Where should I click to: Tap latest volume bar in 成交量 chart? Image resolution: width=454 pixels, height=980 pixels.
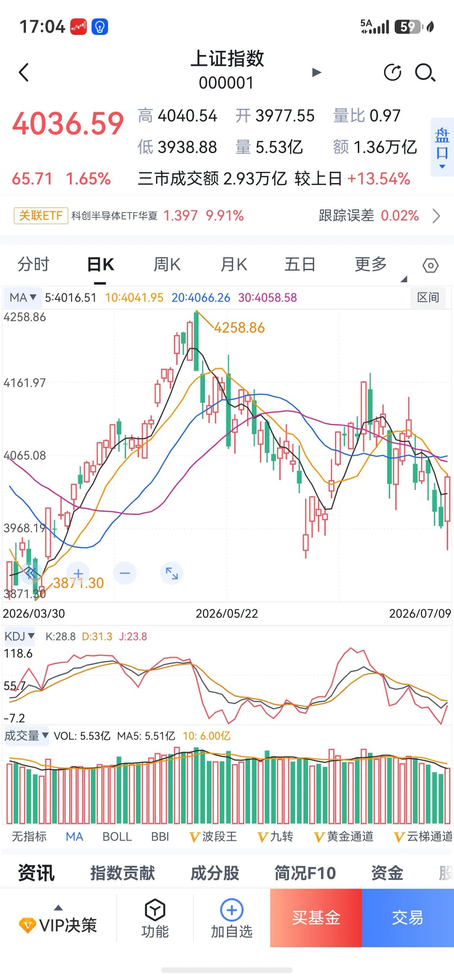(448, 796)
